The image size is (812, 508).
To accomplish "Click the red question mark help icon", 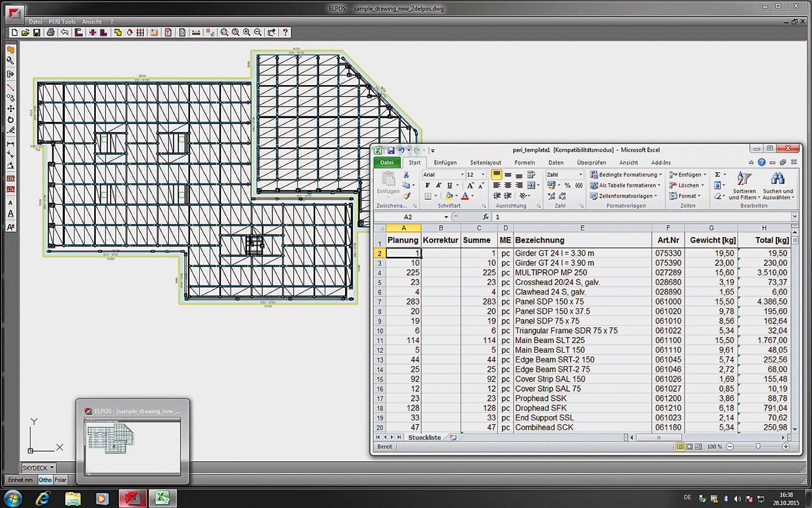I will (x=285, y=33).
